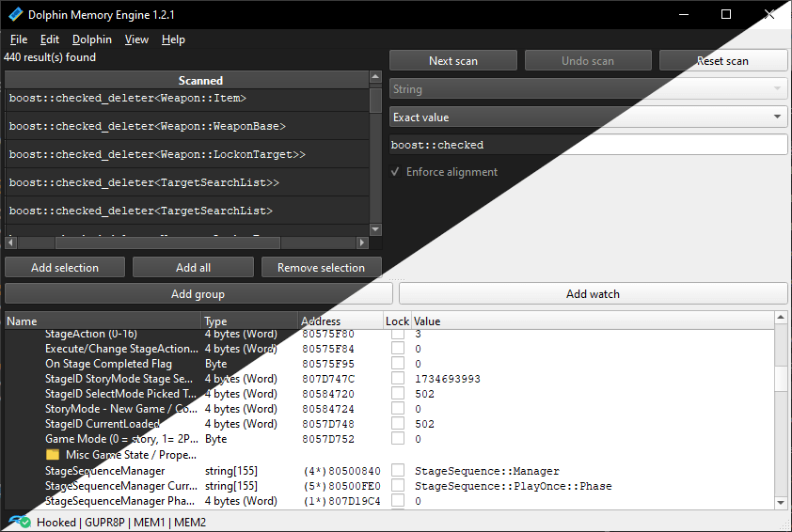Image resolution: width=792 pixels, height=532 pixels.
Task: Toggle lock for StageAction (0-16)
Action: [398, 334]
